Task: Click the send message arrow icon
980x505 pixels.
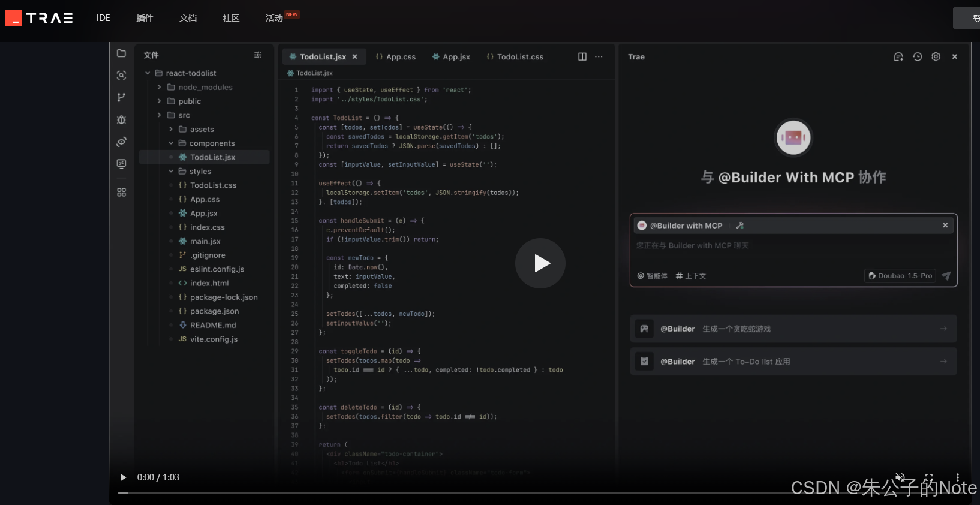Action: click(x=946, y=276)
